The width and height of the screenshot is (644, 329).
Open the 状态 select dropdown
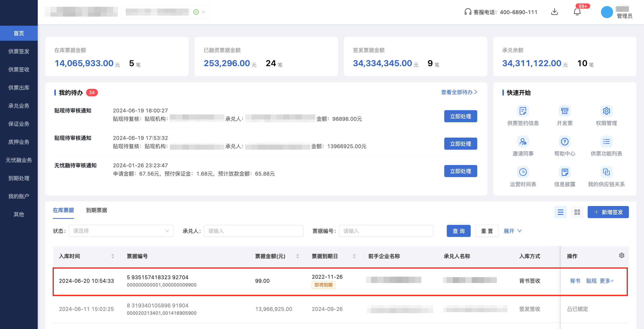[121, 231]
